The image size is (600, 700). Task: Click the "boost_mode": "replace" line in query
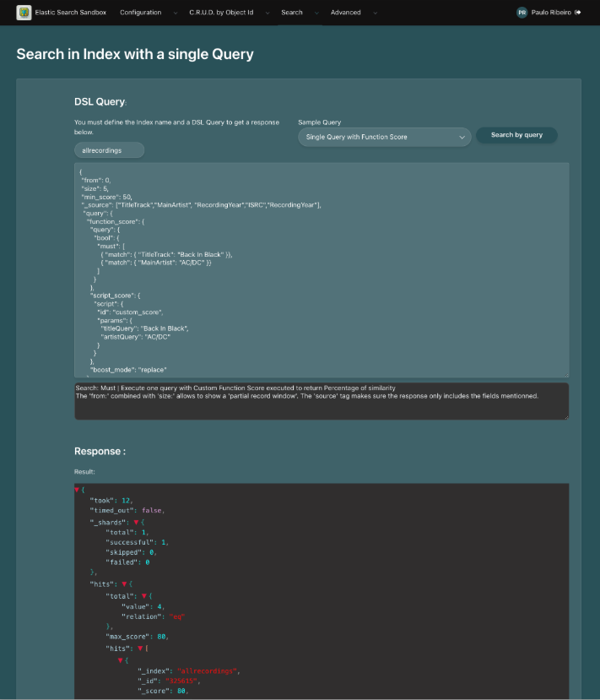128,370
